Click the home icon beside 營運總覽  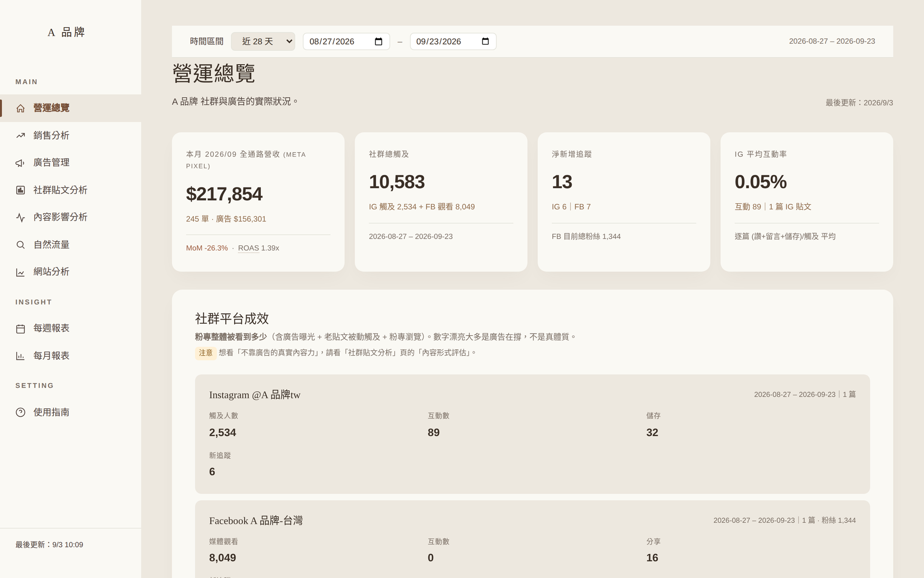click(x=20, y=108)
